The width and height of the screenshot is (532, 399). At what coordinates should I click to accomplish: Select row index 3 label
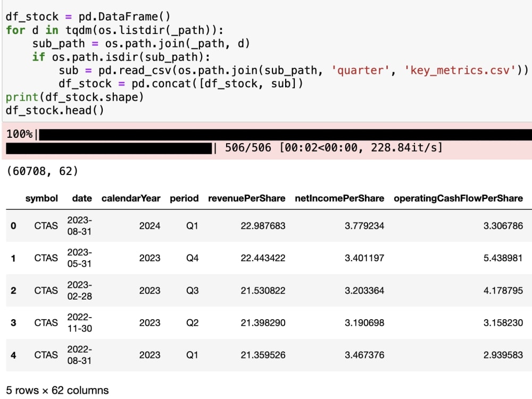point(13,323)
